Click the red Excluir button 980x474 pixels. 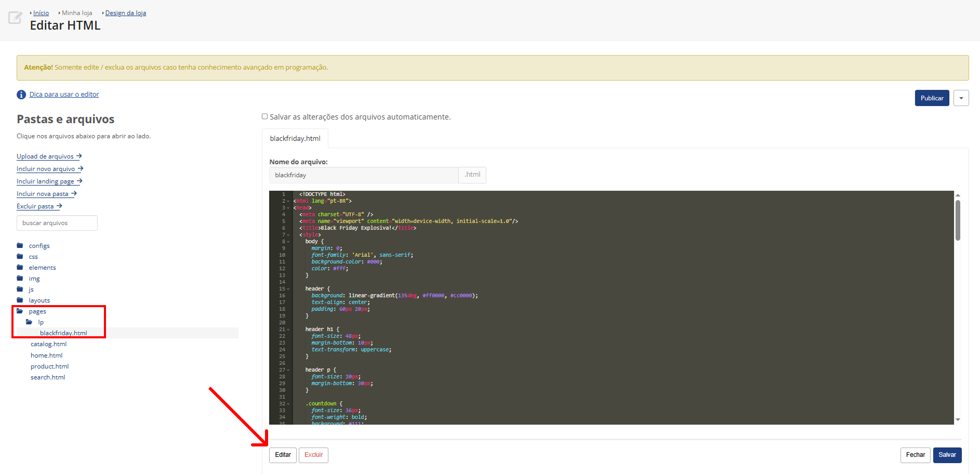point(313,455)
